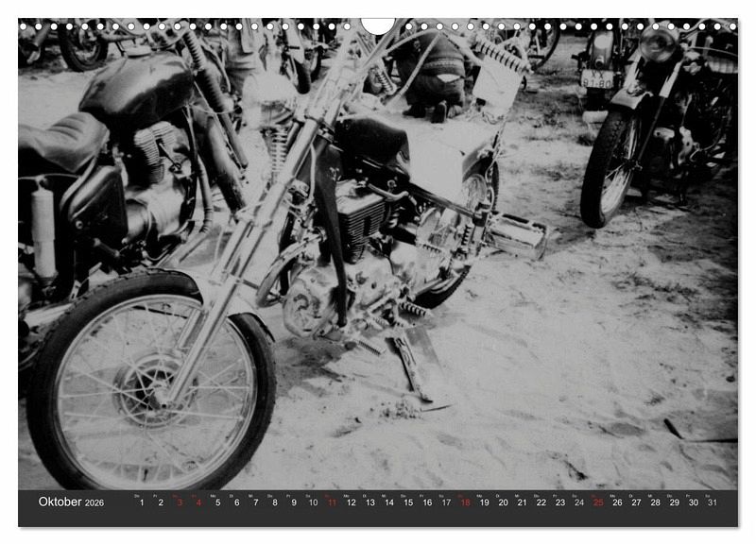
Task: Select red day 18 in the calendar strip
Action: [465, 502]
